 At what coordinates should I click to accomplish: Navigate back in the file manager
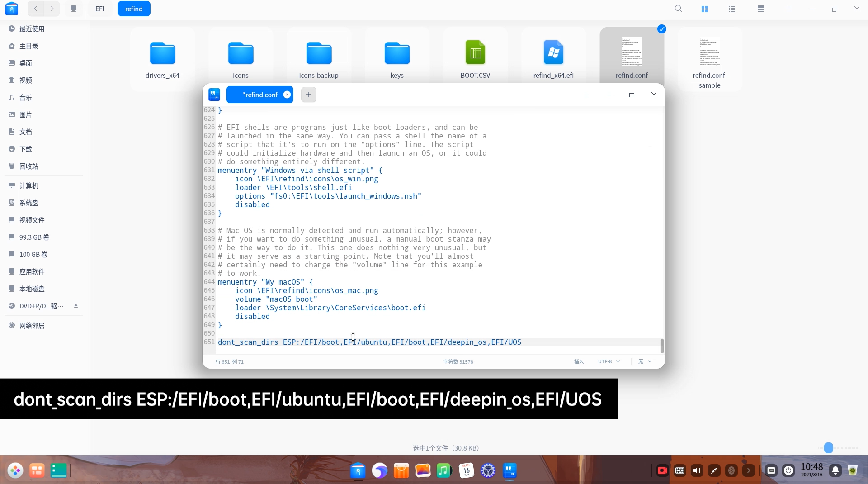click(35, 9)
